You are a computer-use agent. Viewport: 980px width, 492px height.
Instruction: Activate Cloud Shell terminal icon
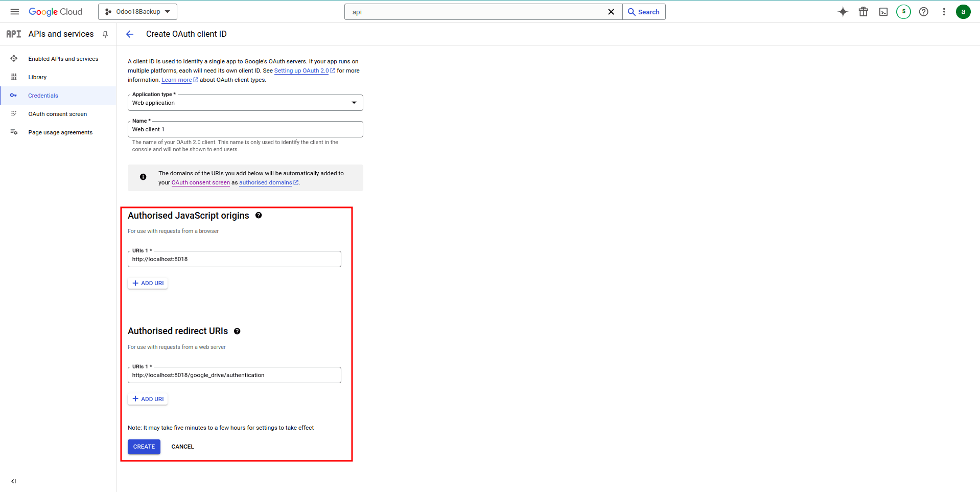(x=883, y=12)
